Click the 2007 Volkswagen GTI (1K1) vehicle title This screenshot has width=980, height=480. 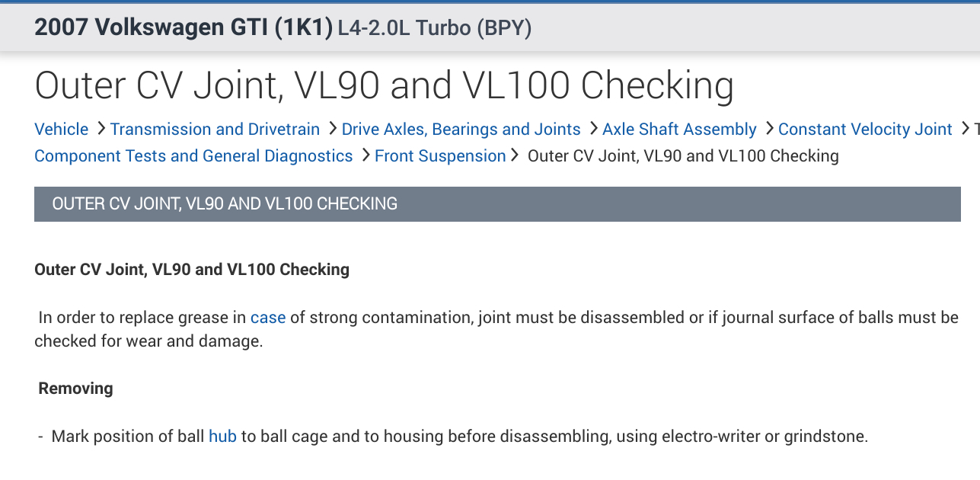pyautogui.click(x=184, y=27)
